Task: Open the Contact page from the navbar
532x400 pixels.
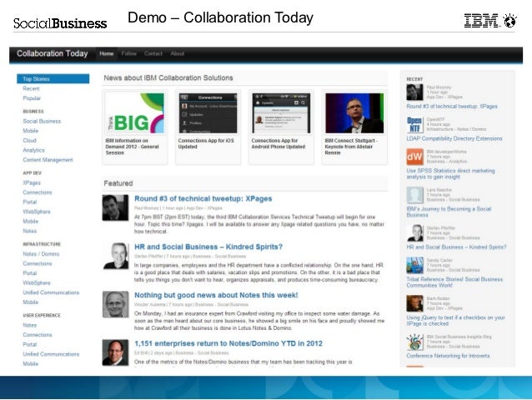Action: point(153,53)
